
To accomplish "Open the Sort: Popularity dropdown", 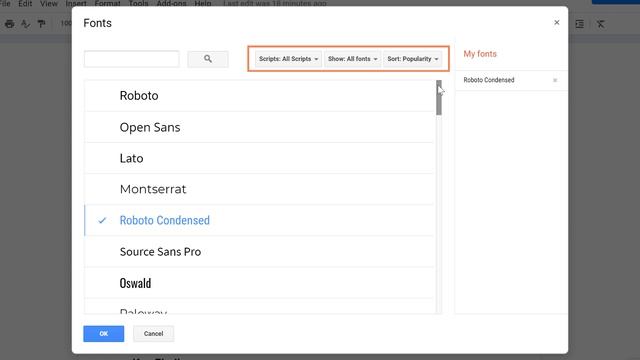I will click(x=413, y=59).
